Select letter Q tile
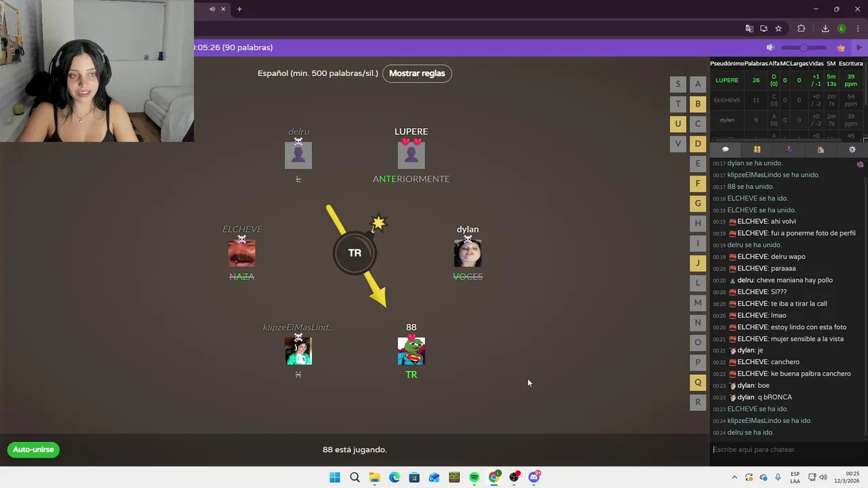868x488 pixels. [698, 382]
